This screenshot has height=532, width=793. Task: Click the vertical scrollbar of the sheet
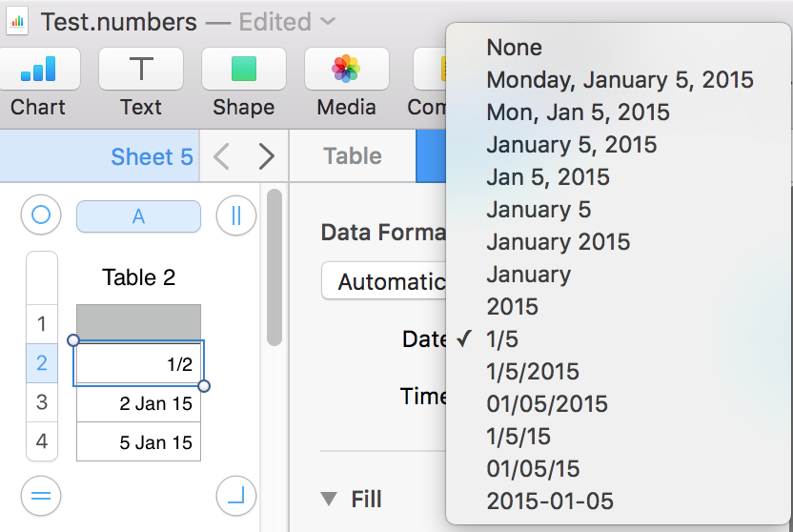coord(274,267)
